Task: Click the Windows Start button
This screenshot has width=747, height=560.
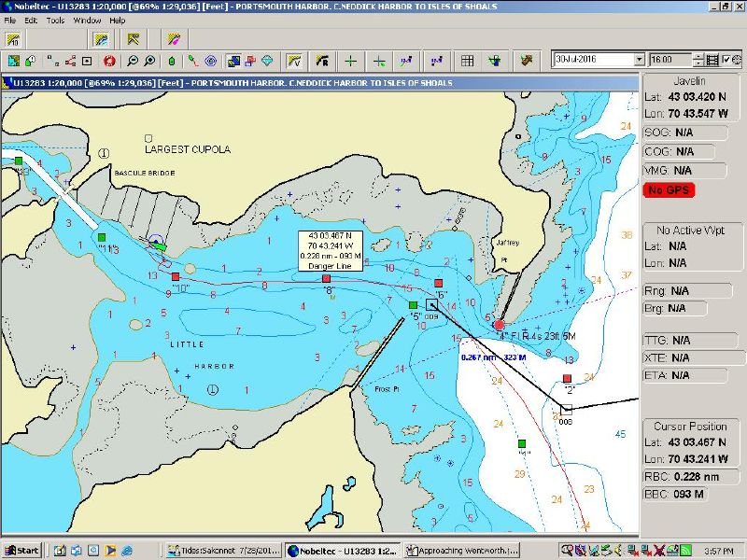Action: [21, 551]
